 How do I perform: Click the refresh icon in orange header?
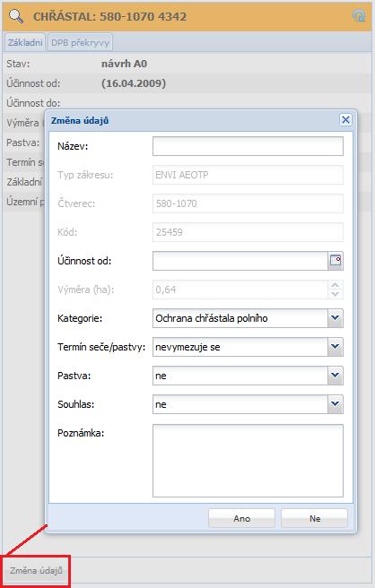pos(359,16)
